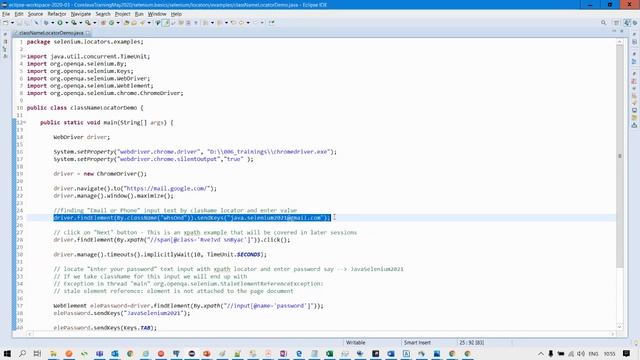The width and height of the screenshot is (640, 360).
Task: Click the ENG language indicator
Action: point(593,354)
